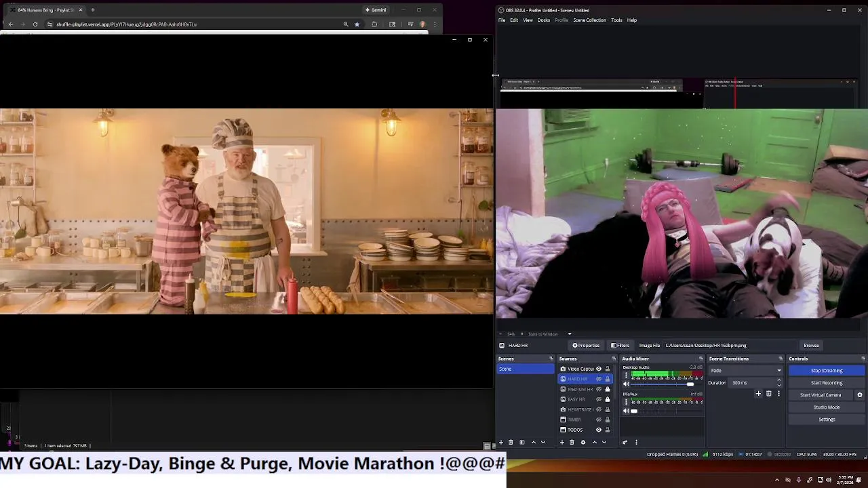This screenshot has width=868, height=488.
Task: Mute Mic/Aux speaker icon
Action: pos(626,411)
